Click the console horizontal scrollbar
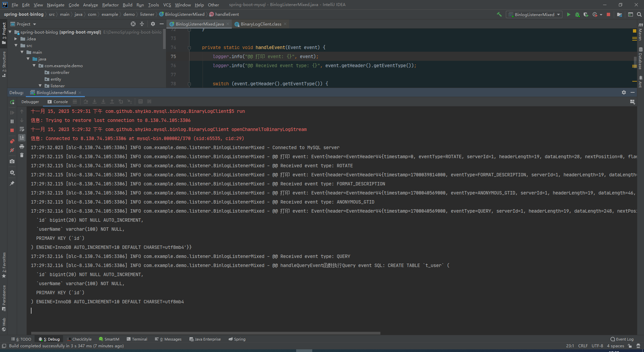 click(205, 333)
